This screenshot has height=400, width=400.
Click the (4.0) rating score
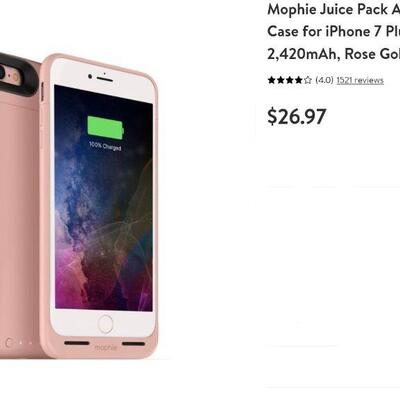click(x=324, y=80)
